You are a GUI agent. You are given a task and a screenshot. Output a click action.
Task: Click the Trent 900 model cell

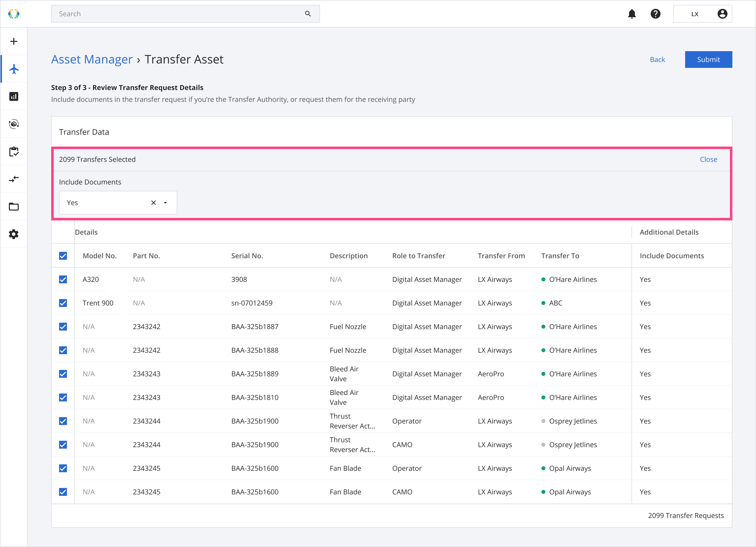pos(98,303)
